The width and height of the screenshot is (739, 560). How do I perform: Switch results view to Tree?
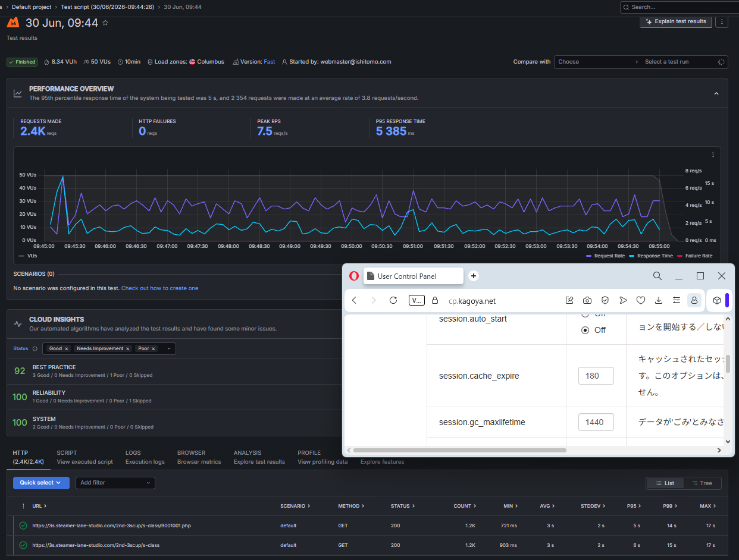pyautogui.click(x=702, y=483)
